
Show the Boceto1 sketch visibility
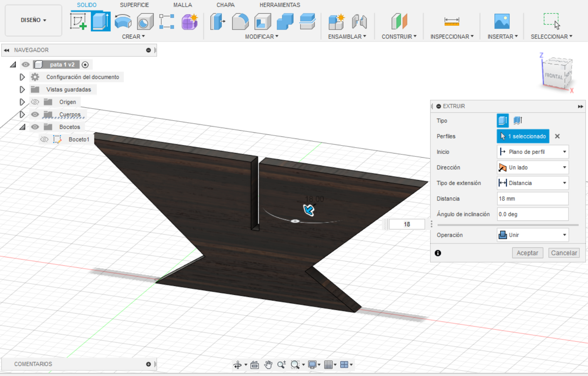[x=44, y=139]
